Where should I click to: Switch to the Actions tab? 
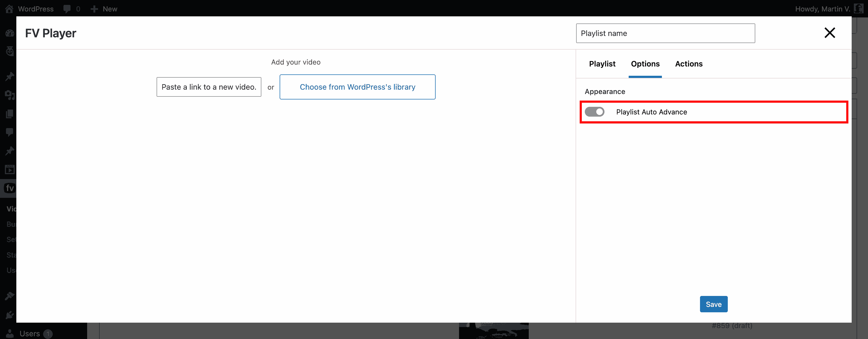click(689, 64)
